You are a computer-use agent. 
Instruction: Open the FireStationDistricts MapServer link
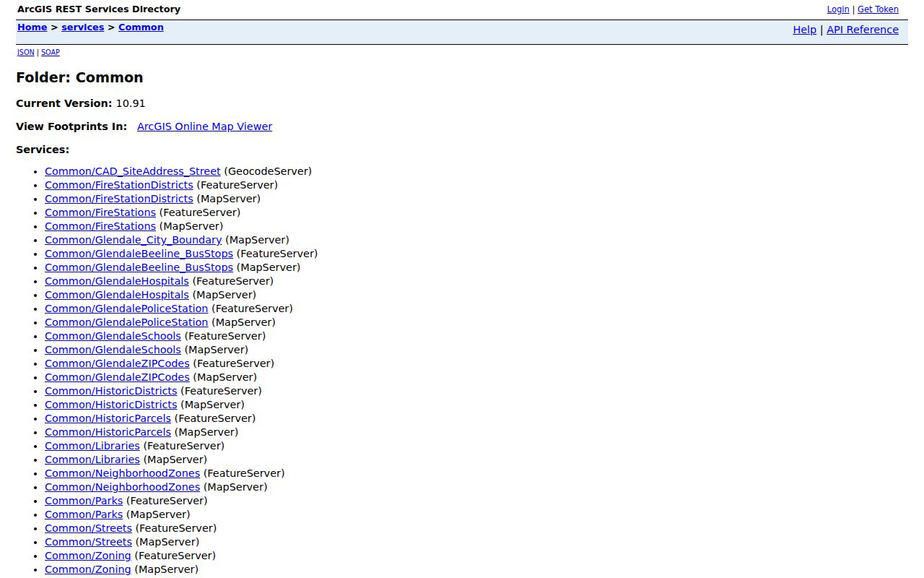pyautogui.click(x=119, y=199)
